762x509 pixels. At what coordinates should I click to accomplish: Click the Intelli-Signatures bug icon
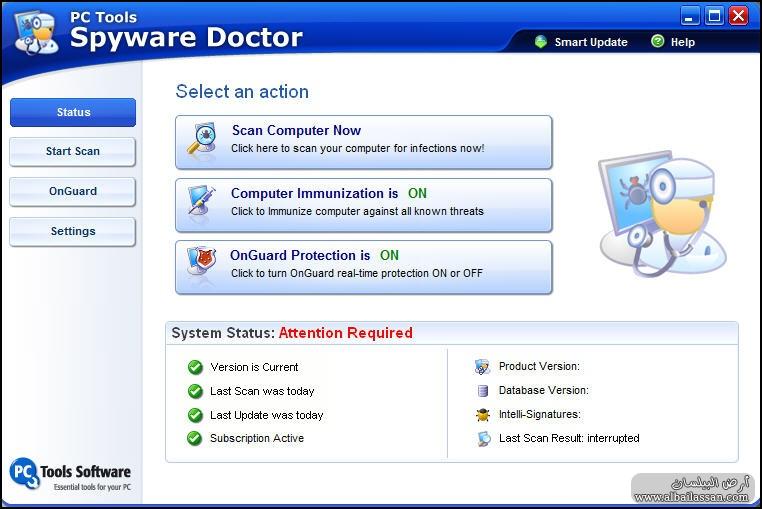coord(483,415)
